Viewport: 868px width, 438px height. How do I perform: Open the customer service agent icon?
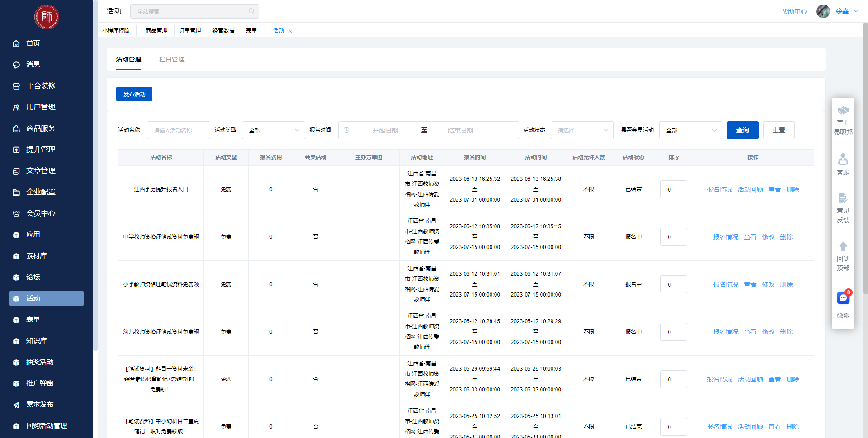coord(843,159)
